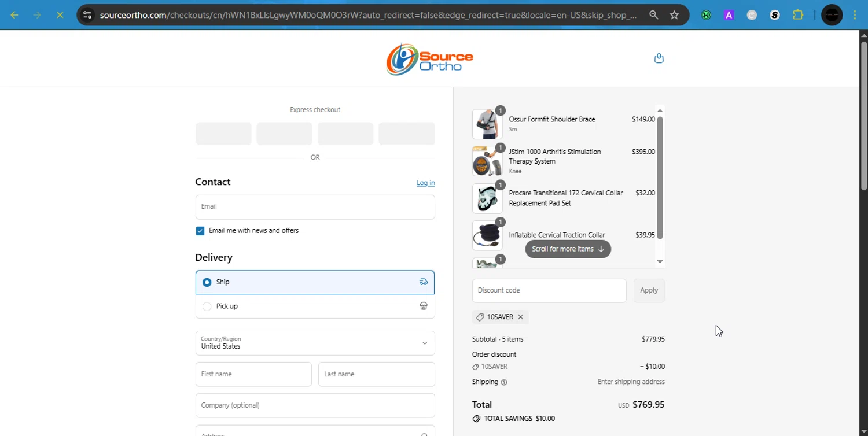The height and width of the screenshot is (436, 868).
Task: Open the shopping cart bag
Action: [659, 58]
